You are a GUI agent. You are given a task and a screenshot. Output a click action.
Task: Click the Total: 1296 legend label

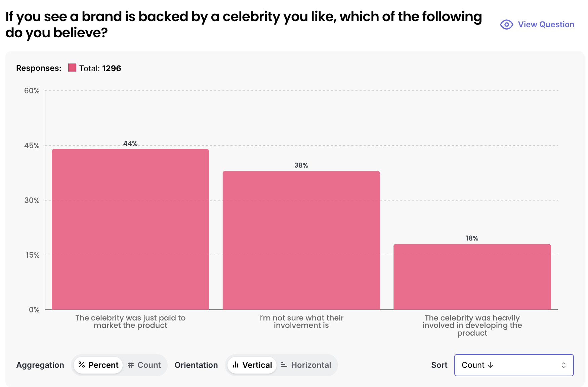coord(100,68)
